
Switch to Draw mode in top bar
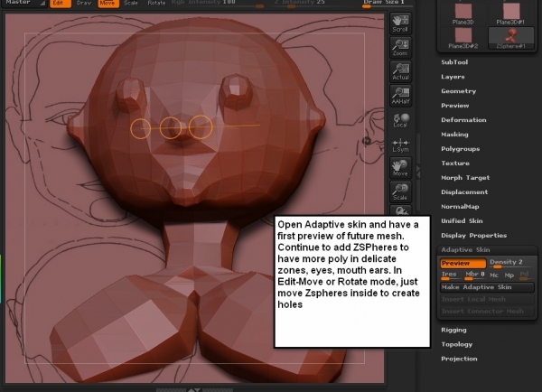84,3
